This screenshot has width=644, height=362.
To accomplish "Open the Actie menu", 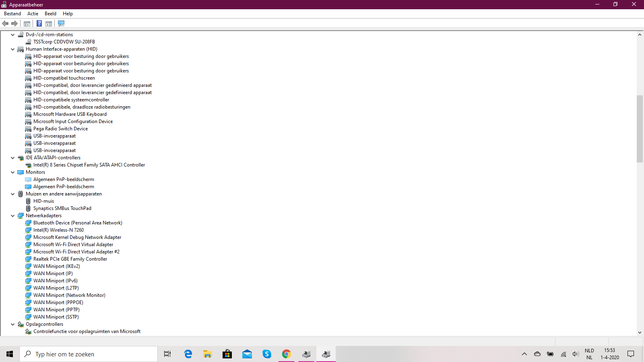I will (x=33, y=14).
